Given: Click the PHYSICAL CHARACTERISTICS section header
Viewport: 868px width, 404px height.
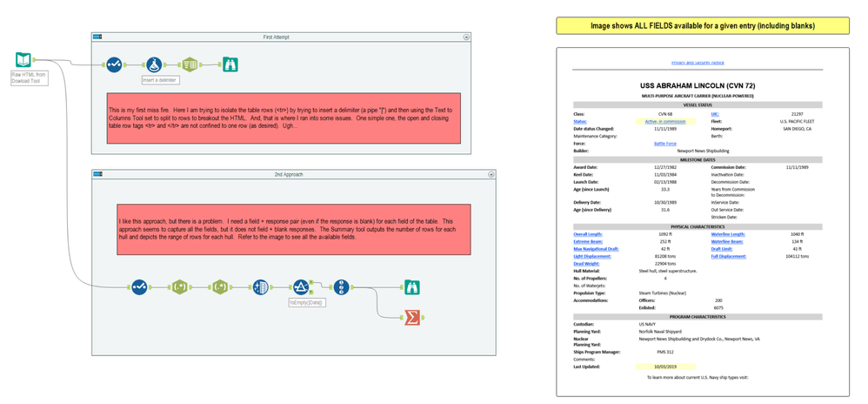Looking at the screenshot, I should pyautogui.click(x=698, y=227).
